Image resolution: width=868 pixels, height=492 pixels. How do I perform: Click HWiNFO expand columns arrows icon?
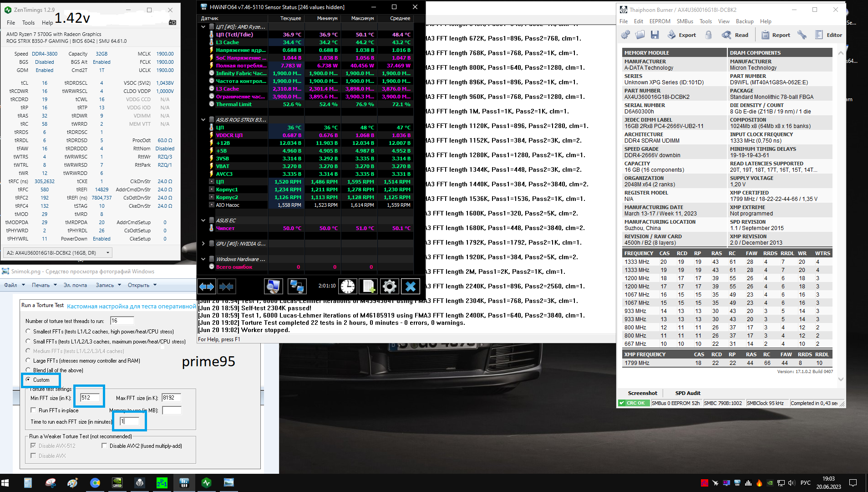click(207, 286)
